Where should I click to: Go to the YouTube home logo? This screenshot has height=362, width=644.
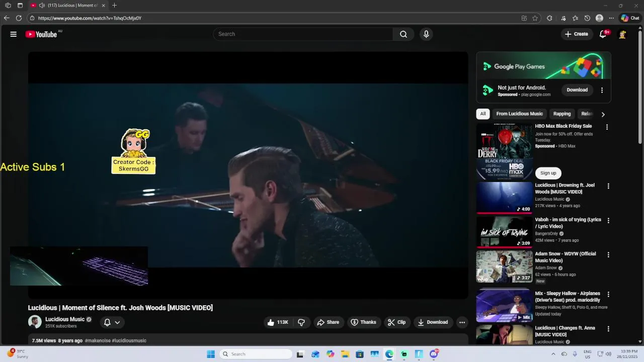(41, 34)
